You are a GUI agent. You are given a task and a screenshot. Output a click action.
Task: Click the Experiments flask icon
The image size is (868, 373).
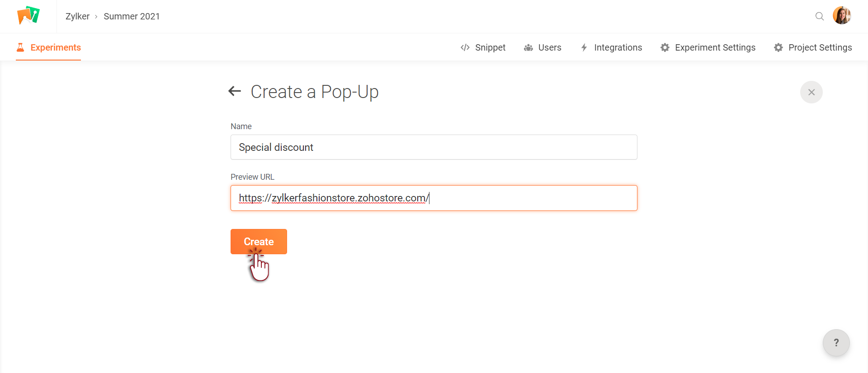coord(20,47)
